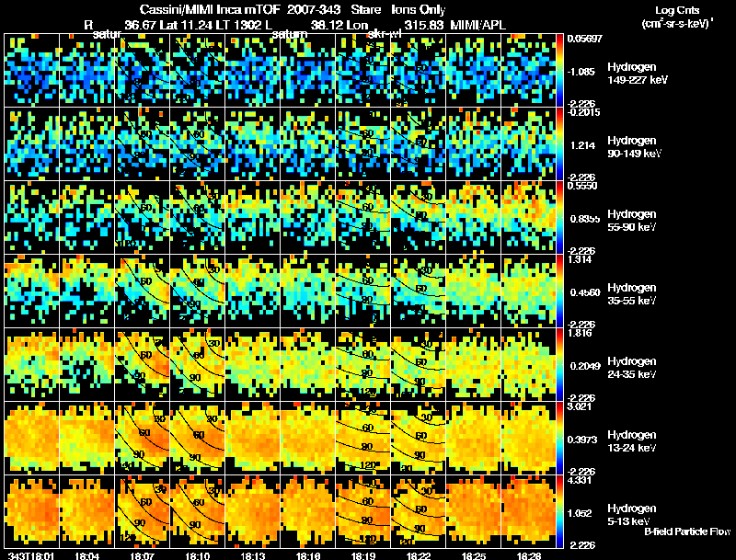Screen dimensions: 736x560
Task: Select the 55-90 keV image panel at 18:25
Action: (x=474, y=218)
